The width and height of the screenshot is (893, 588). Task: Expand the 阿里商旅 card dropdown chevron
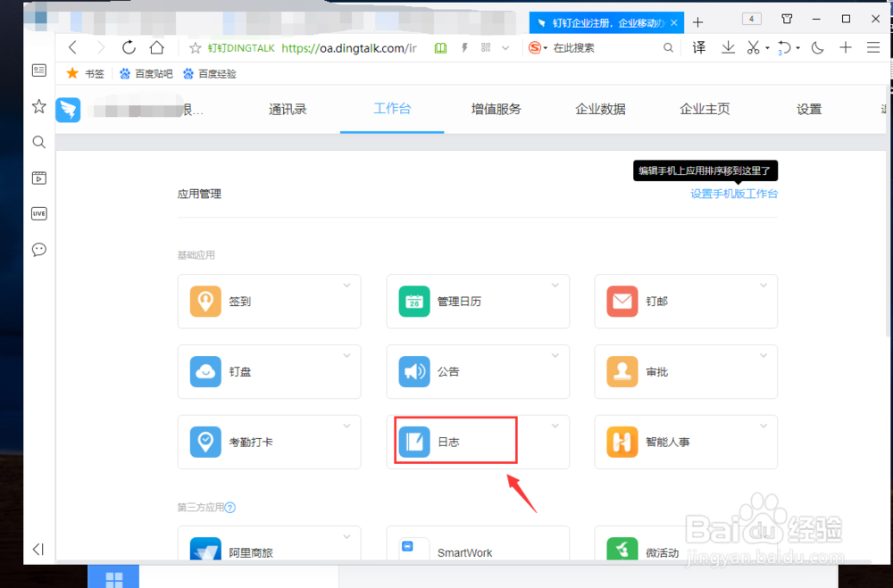click(x=346, y=537)
